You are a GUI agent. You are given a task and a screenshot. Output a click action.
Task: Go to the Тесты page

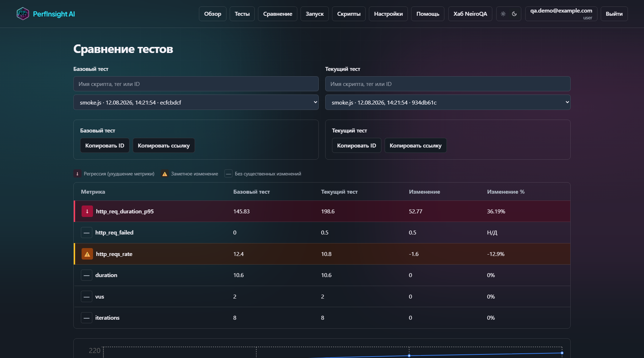242,14
